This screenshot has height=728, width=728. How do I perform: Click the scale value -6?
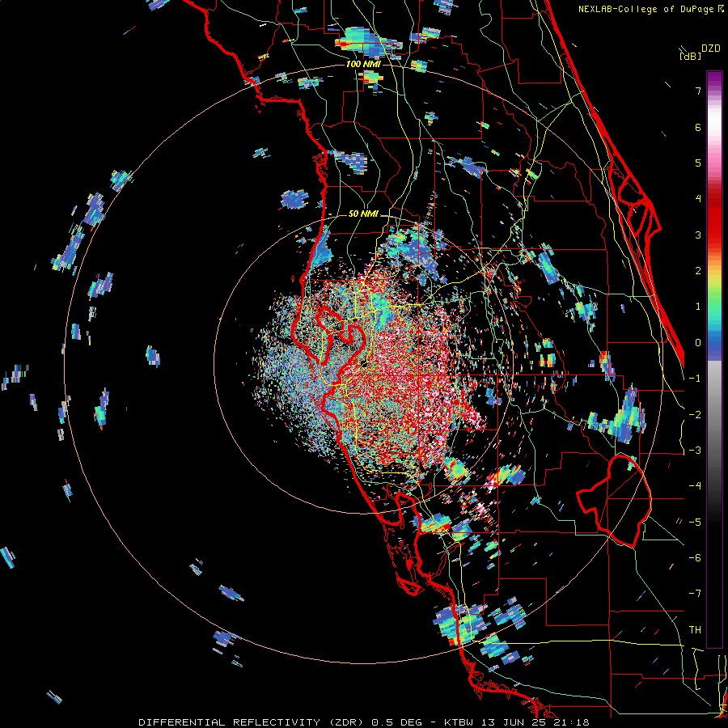tap(695, 558)
